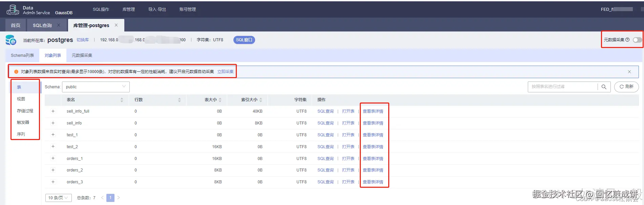Expand the sell_info row
This screenshot has height=205, width=644.
tap(53, 123)
